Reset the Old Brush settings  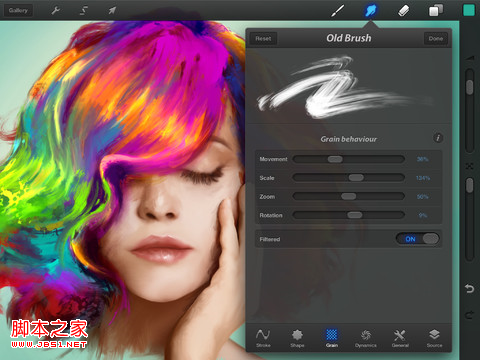263,39
